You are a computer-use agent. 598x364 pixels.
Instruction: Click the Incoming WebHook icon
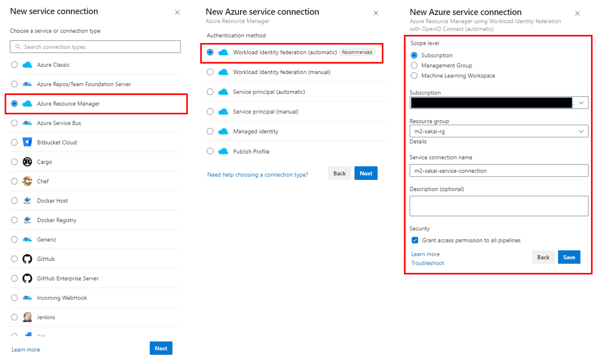click(x=27, y=297)
